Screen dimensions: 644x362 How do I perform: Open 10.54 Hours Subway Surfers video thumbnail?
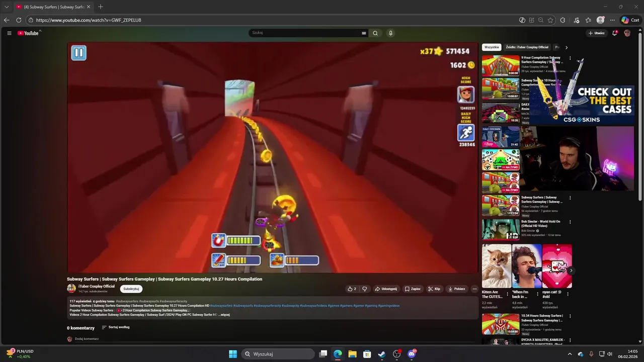501,324
